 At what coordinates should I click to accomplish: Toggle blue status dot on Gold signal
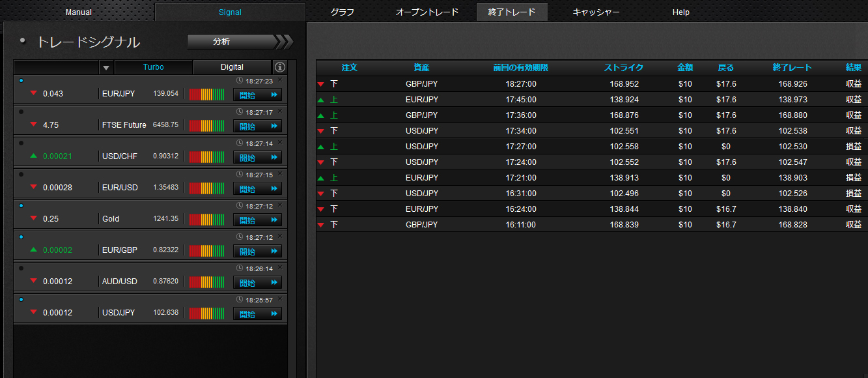[x=21, y=205]
